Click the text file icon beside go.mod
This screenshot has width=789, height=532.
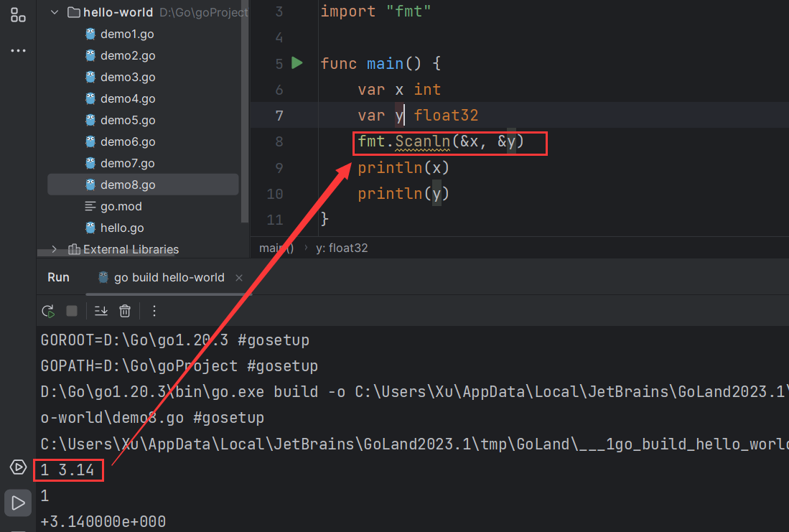(x=90, y=206)
